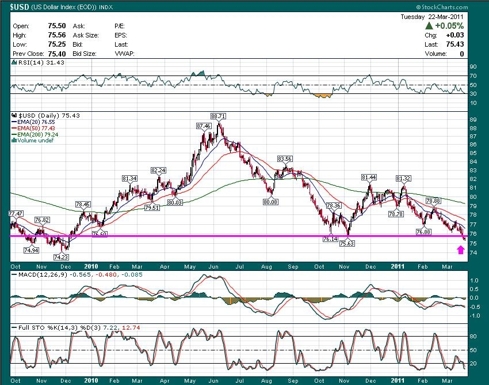The width and height of the screenshot is (489, 385).
Task: Click the RSI(14) 31.43 indicator label
Action: coord(41,62)
